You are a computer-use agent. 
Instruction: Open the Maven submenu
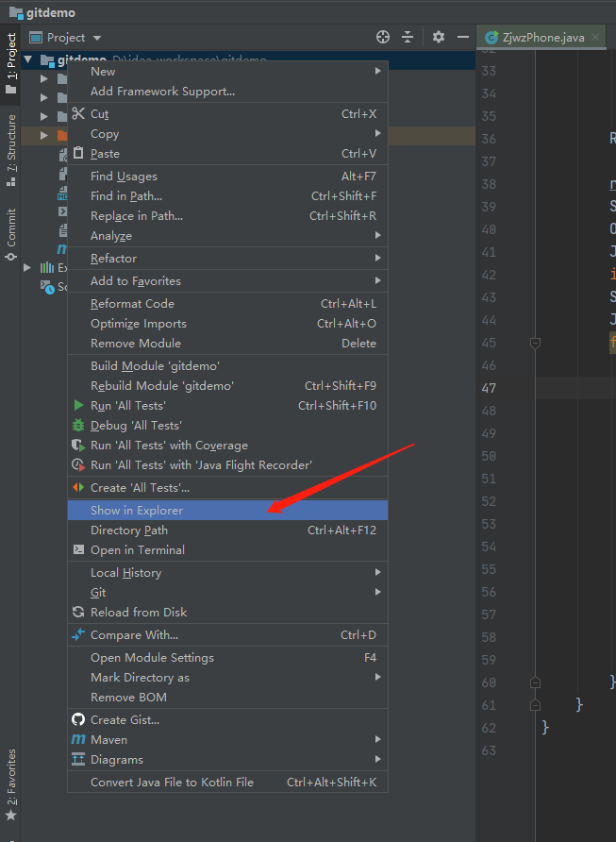click(x=227, y=739)
